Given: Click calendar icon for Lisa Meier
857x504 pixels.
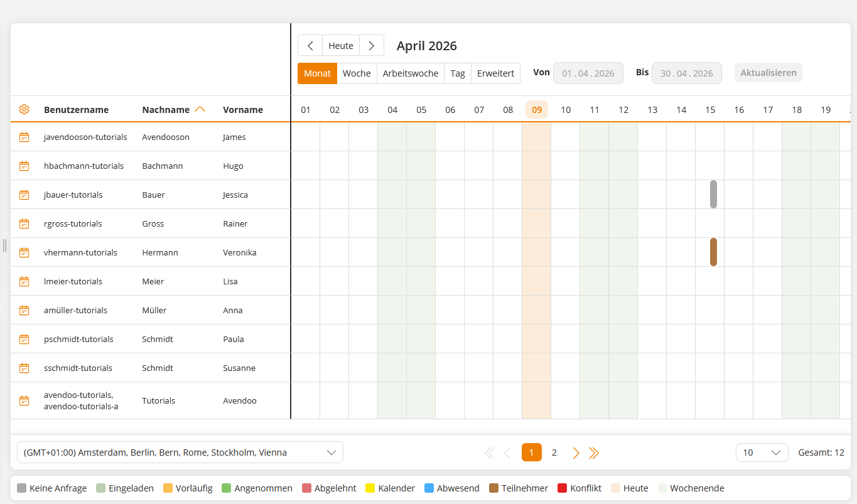Looking at the screenshot, I should point(24,281).
